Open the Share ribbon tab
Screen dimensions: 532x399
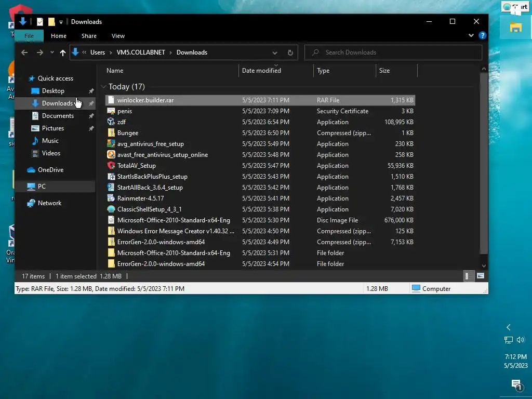89,36
